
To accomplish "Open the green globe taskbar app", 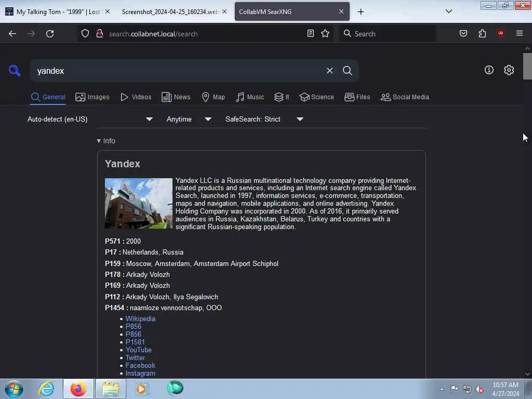I will pyautogui.click(x=175, y=388).
